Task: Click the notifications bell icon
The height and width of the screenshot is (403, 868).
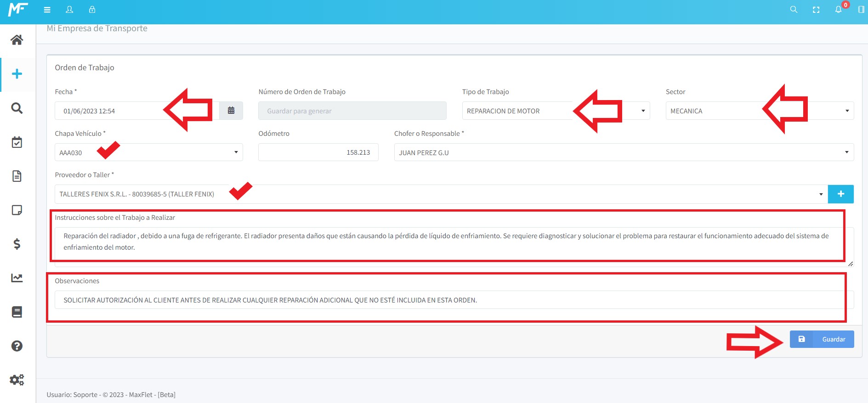Action: (838, 10)
